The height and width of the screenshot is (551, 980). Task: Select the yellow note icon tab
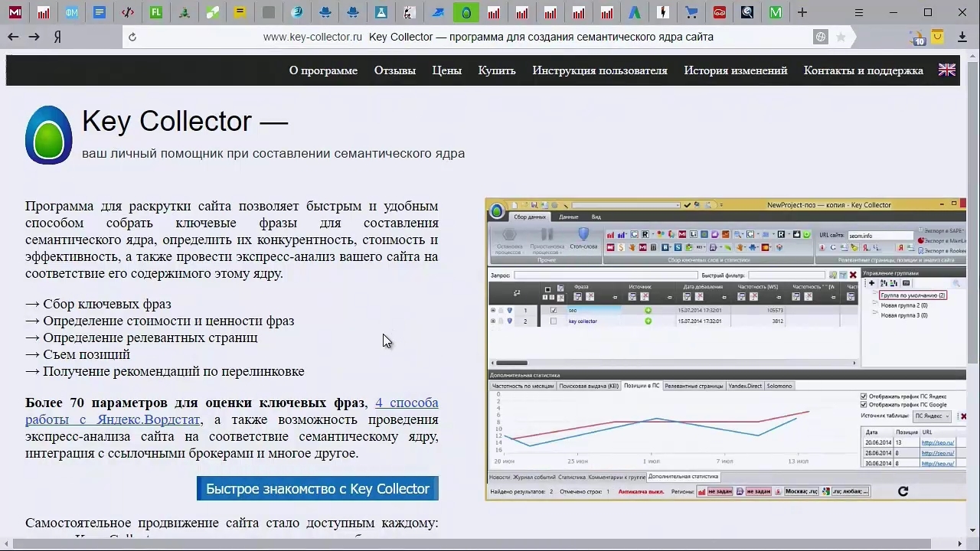click(x=240, y=12)
